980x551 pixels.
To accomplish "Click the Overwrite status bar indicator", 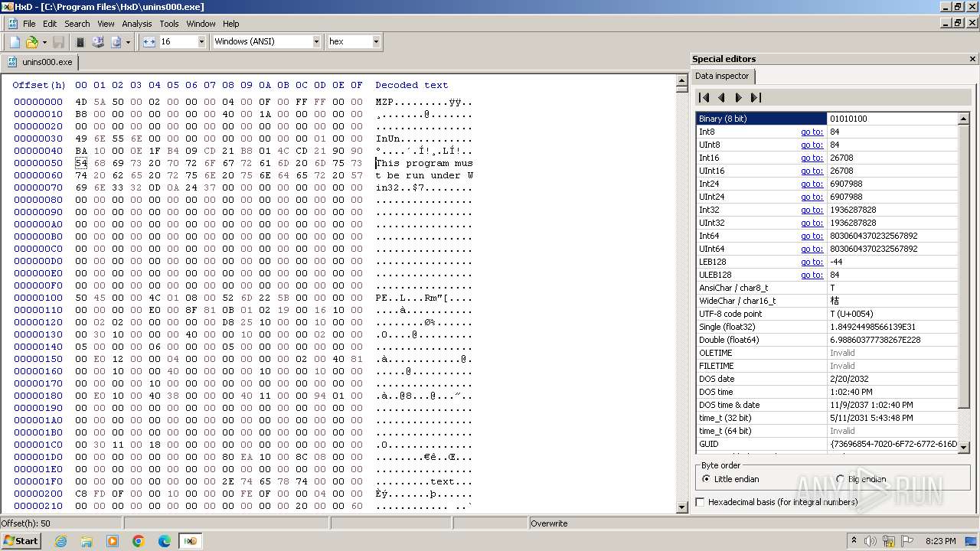I will tap(549, 523).
